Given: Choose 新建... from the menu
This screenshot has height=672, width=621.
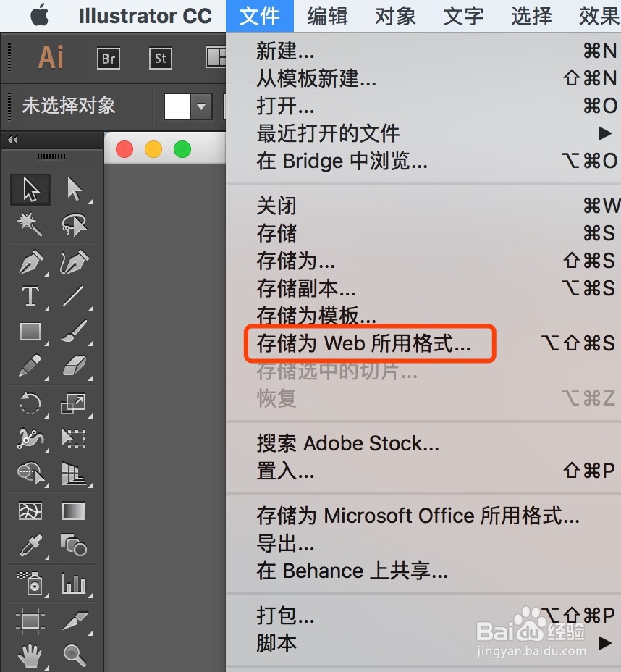Looking at the screenshot, I should (423, 51).
